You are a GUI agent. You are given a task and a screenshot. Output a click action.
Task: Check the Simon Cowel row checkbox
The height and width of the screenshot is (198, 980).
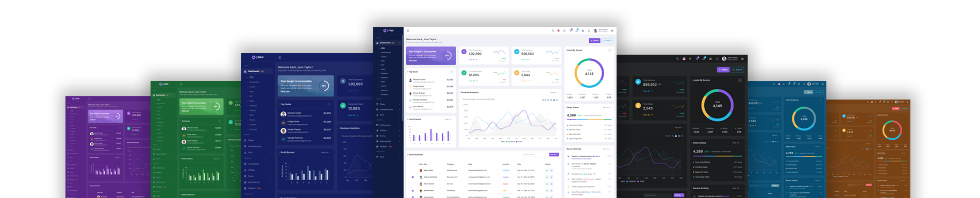413,184
